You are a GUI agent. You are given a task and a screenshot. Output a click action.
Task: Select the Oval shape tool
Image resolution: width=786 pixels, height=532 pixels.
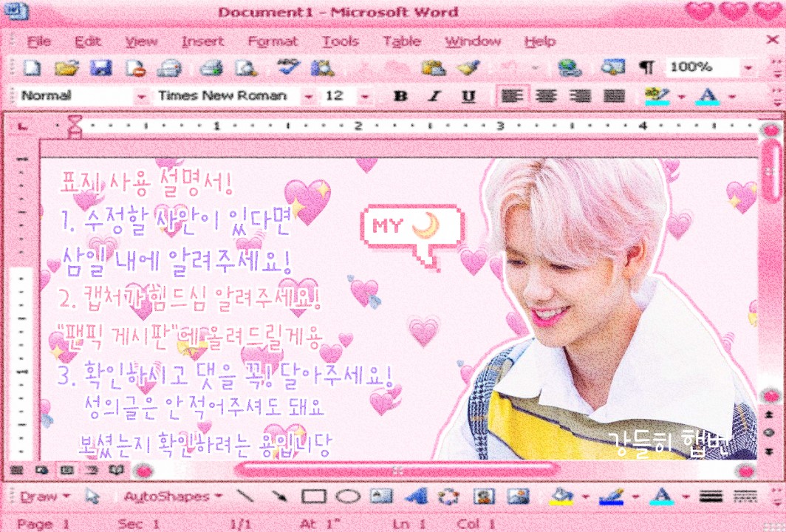pos(347,497)
